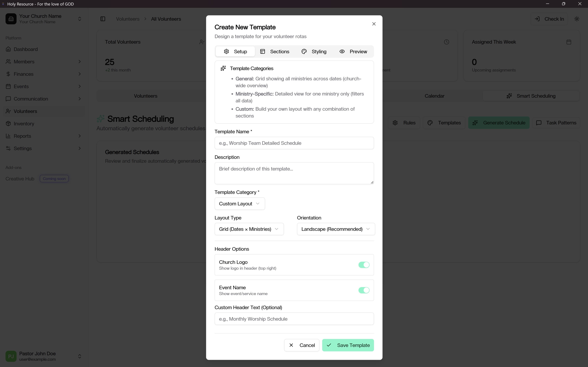This screenshot has width=588, height=367.
Task: Click the church building logo icon
Action: point(11,19)
